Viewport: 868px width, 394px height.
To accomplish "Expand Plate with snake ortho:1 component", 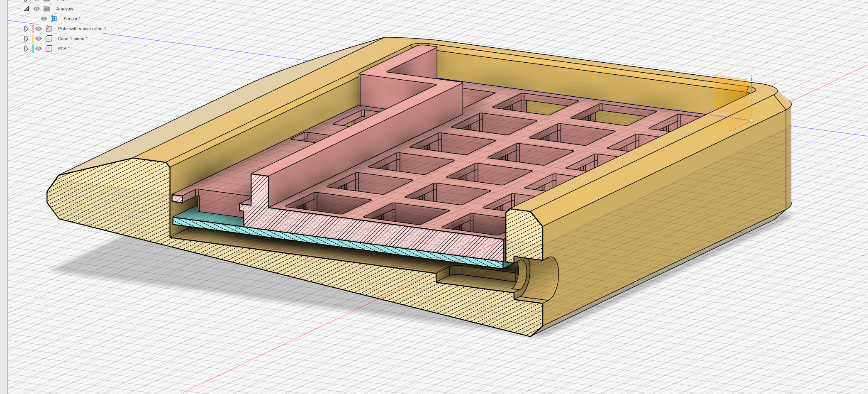I will [x=26, y=29].
